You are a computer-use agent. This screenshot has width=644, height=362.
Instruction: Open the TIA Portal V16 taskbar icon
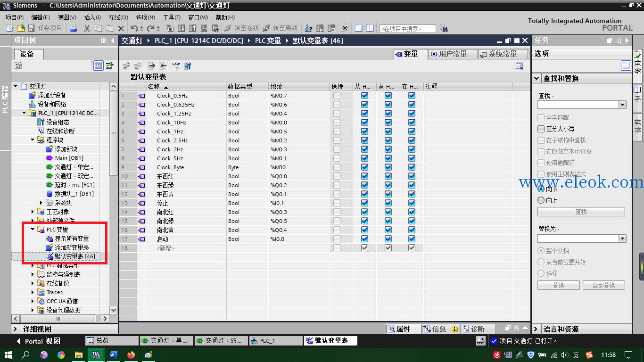[96, 354]
